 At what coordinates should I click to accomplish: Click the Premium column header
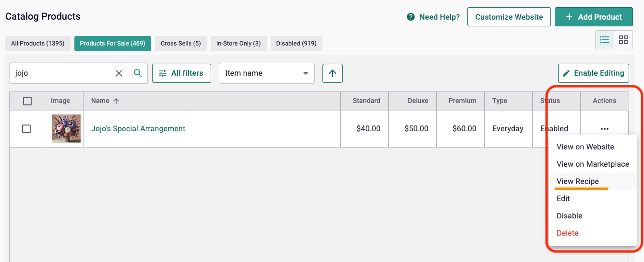coord(460,101)
